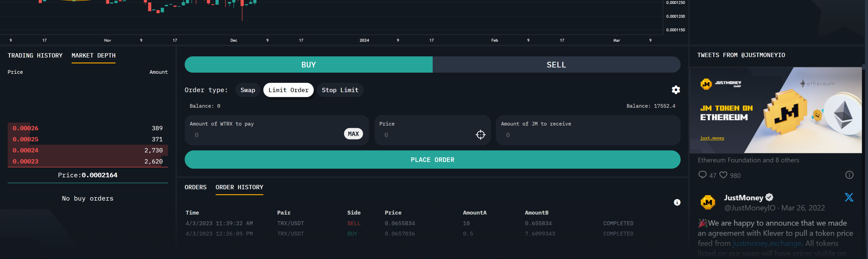The height and width of the screenshot is (259, 868).
Task: Open the Orders tab
Action: [x=195, y=187]
